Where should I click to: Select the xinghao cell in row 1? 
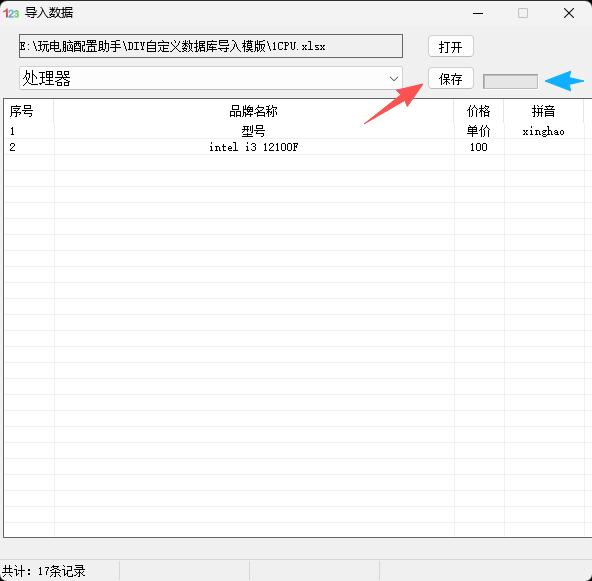pos(544,131)
